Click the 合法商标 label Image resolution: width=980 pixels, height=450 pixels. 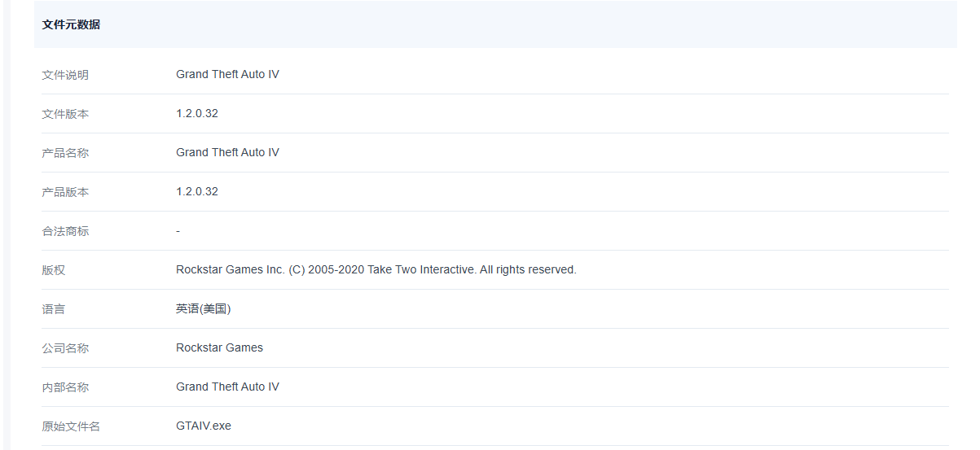tap(65, 231)
